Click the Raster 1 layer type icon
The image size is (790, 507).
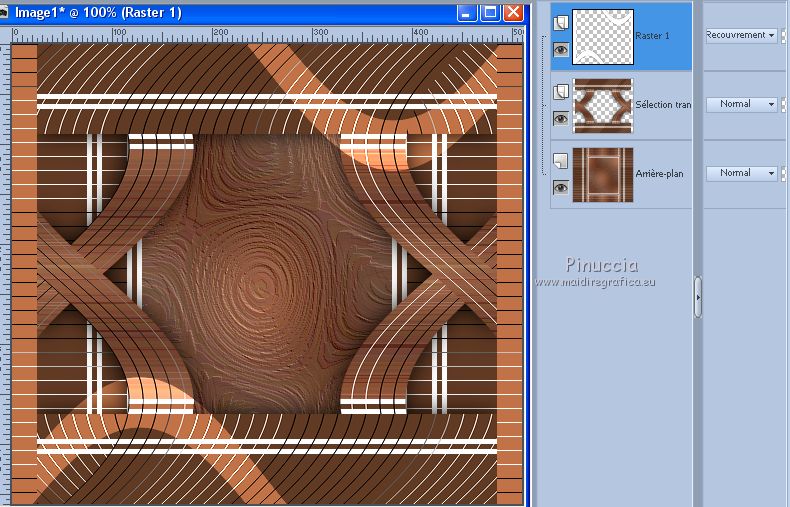(561, 23)
